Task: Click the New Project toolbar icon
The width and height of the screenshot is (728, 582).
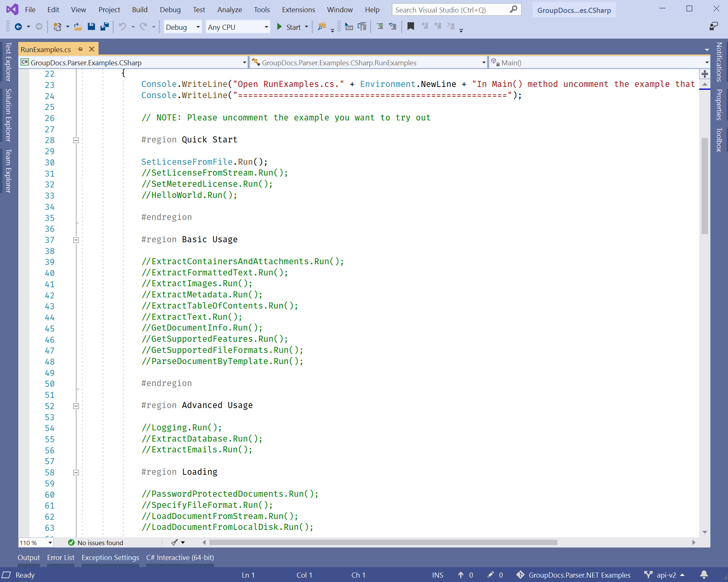Action: [57, 27]
